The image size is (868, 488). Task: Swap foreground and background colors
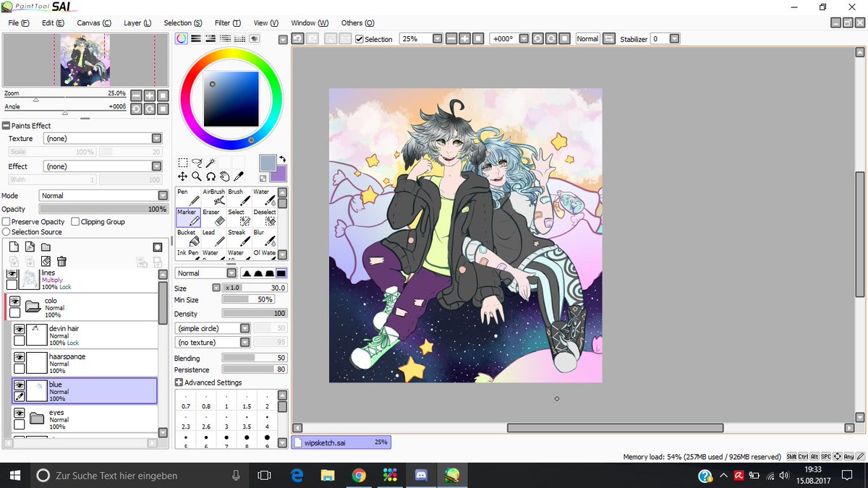click(282, 158)
